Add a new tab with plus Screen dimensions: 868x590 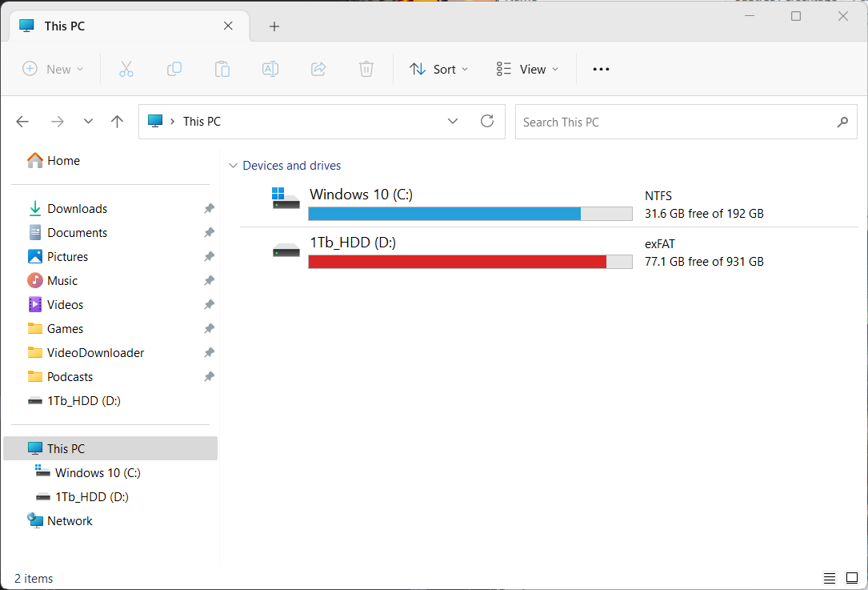pos(274,26)
